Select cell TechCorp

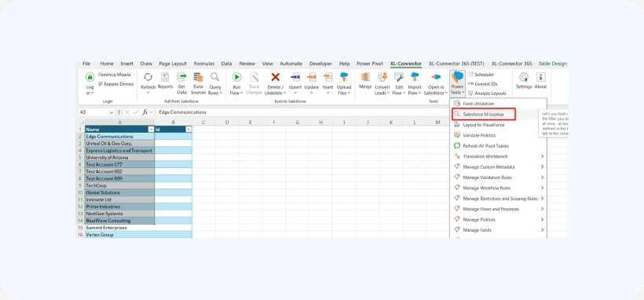click(x=119, y=186)
